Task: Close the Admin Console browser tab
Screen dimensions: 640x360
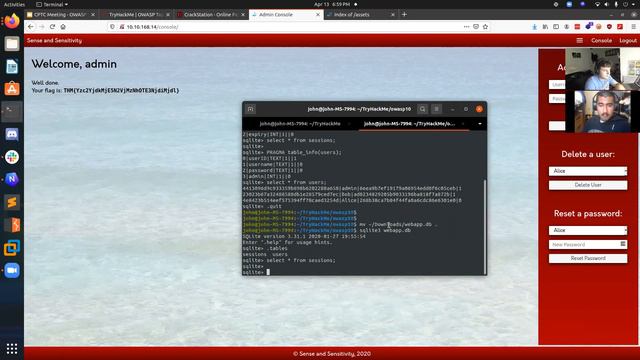Action: tap(318, 14)
